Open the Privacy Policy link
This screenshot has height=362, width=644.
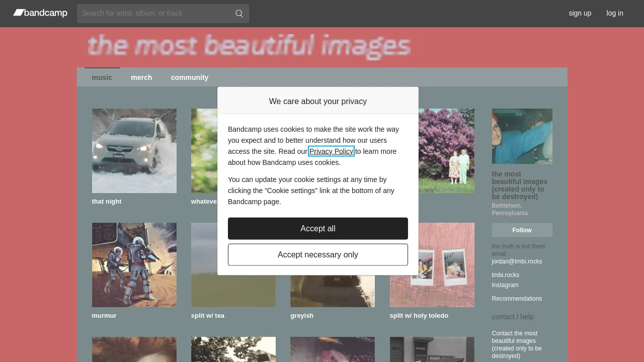pos(331,151)
